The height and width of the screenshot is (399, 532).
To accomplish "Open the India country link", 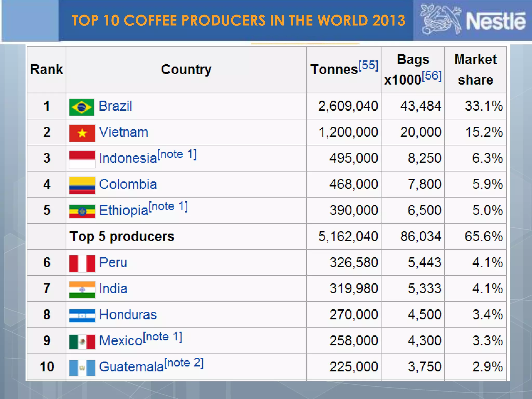I will pos(113,289).
